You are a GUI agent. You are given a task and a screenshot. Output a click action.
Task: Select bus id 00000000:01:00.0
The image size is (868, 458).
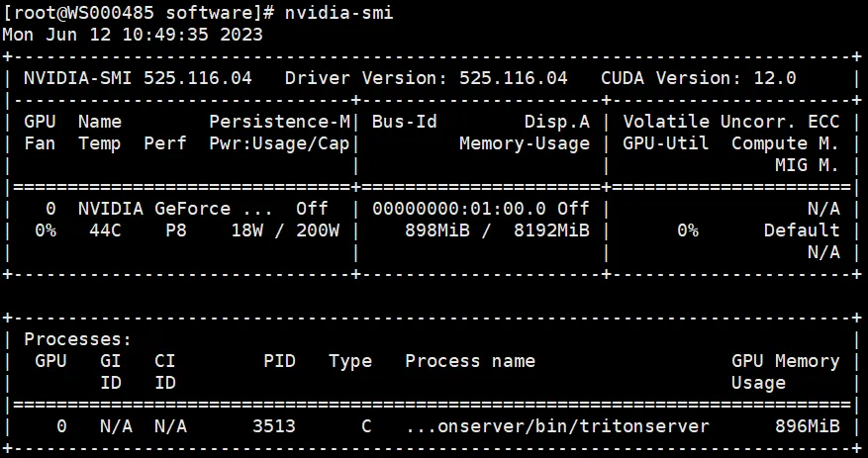click(459, 209)
